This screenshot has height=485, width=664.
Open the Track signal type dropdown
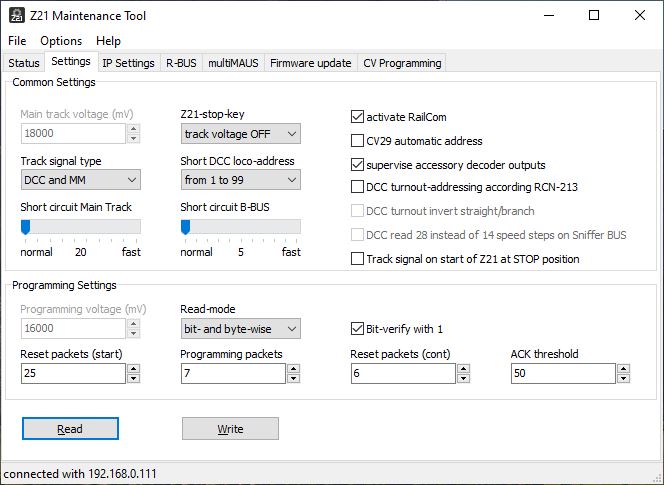[x=80, y=180]
